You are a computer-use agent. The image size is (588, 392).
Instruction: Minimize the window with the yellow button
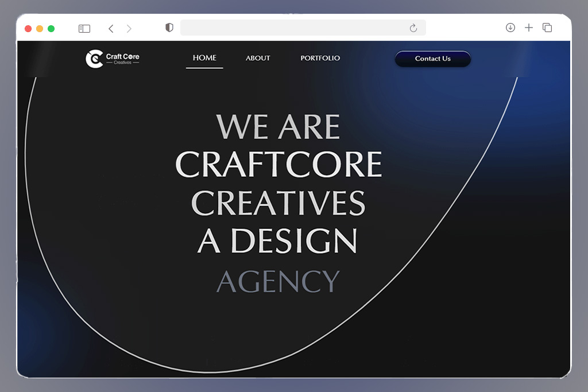(40, 29)
